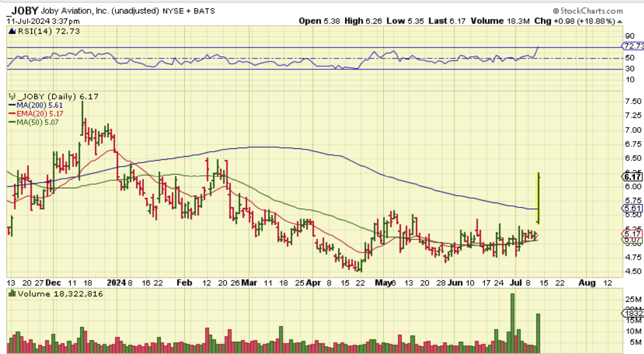
Task: Click the 2024 year label on date axis
Action: (116, 283)
